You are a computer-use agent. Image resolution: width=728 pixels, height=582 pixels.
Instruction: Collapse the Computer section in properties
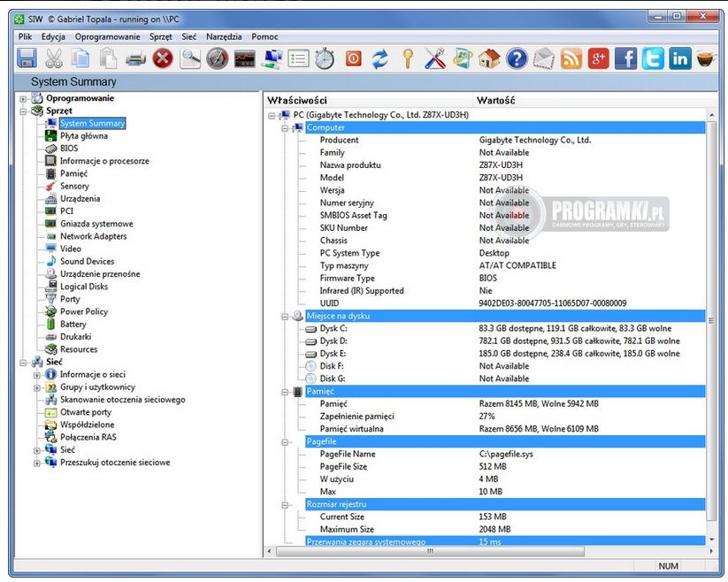(x=285, y=128)
